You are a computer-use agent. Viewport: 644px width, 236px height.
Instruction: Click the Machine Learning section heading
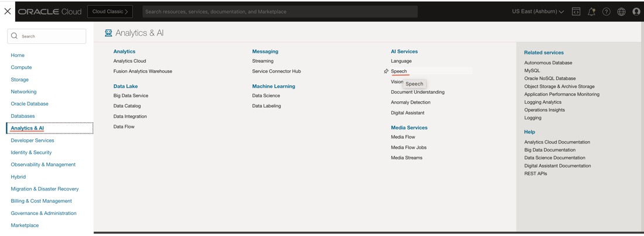tap(273, 86)
